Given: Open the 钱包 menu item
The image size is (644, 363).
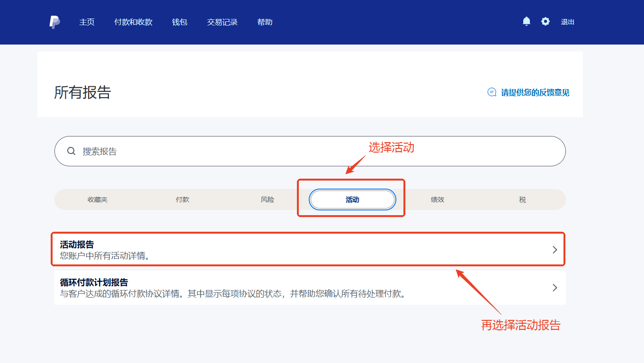Looking at the screenshot, I should point(179,22).
